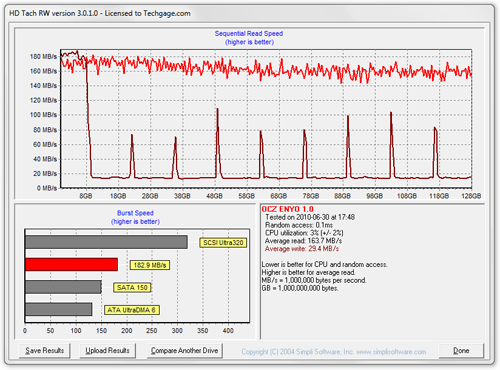Click the 48GB x-axis label
This screenshot has height=370, width=500.
point(214,196)
